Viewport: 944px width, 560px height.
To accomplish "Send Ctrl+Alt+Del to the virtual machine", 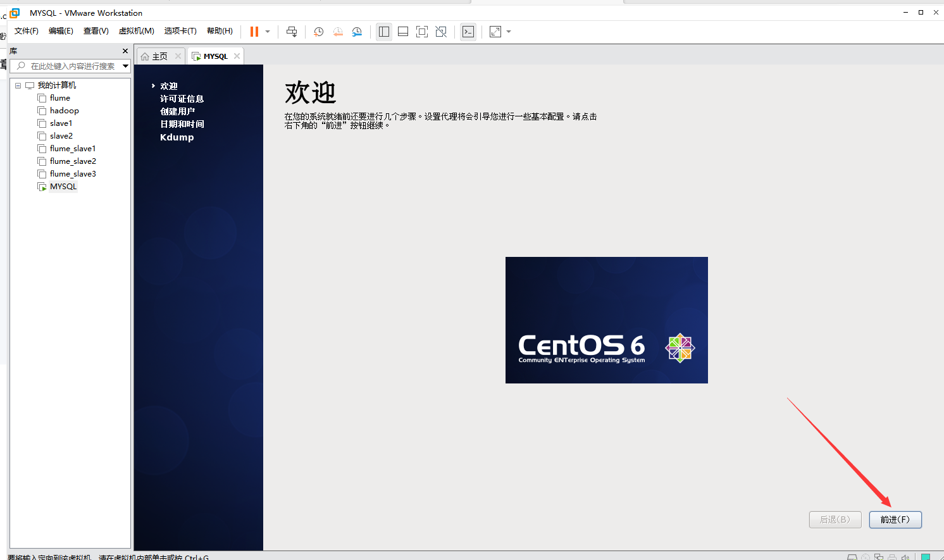I will pos(292,32).
